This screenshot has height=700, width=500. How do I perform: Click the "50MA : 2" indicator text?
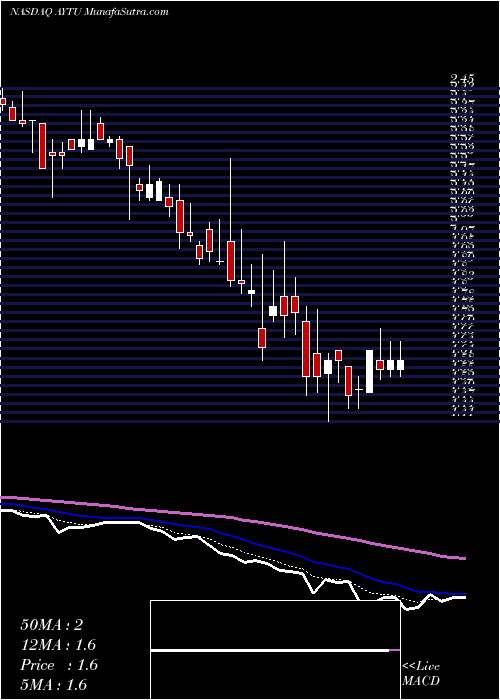coord(51,625)
